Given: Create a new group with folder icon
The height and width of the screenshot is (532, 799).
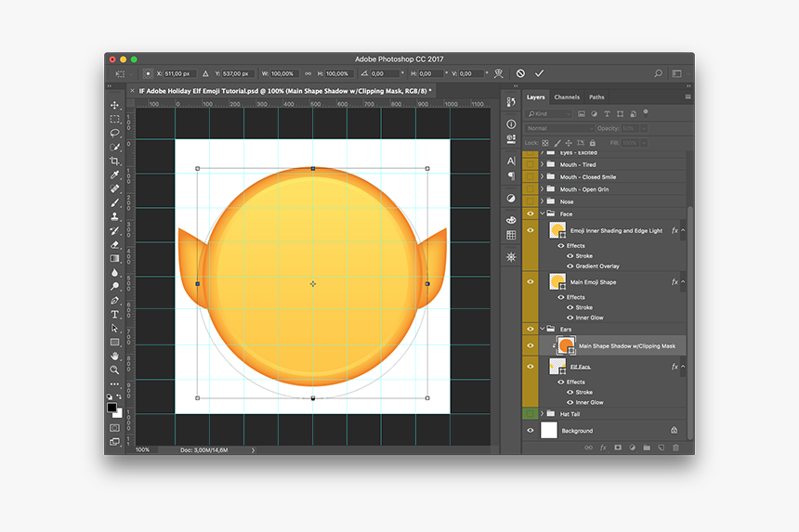Looking at the screenshot, I should (647, 448).
